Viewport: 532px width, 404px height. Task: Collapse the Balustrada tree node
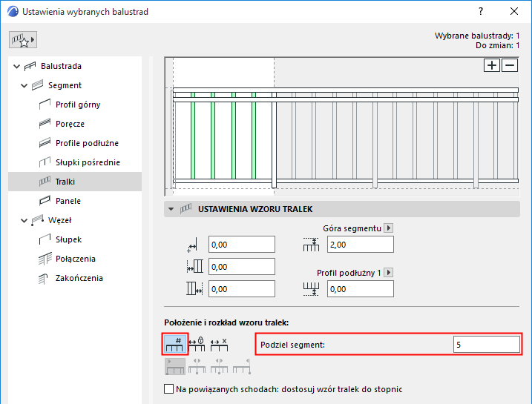(16, 67)
